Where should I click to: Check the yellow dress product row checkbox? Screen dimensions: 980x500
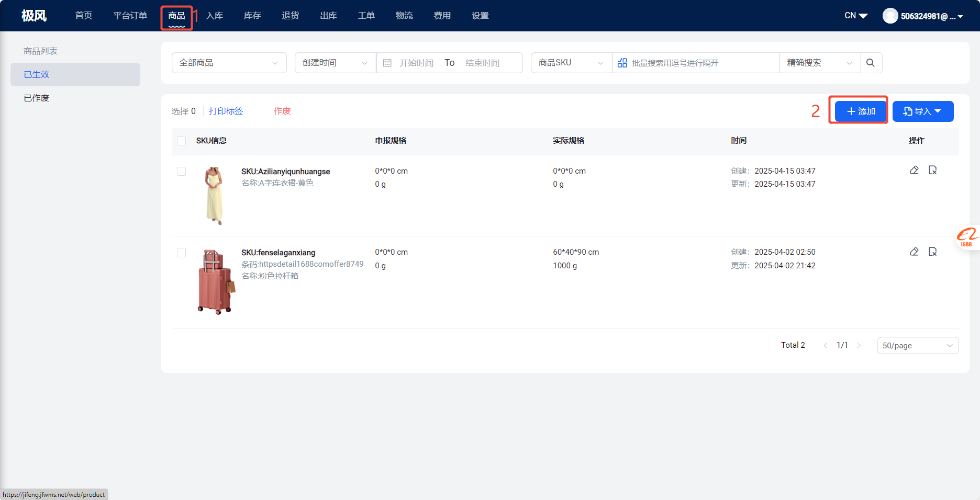point(182,172)
